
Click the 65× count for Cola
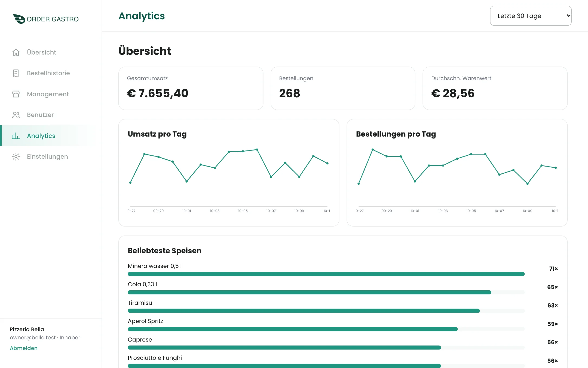pos(553,287)
